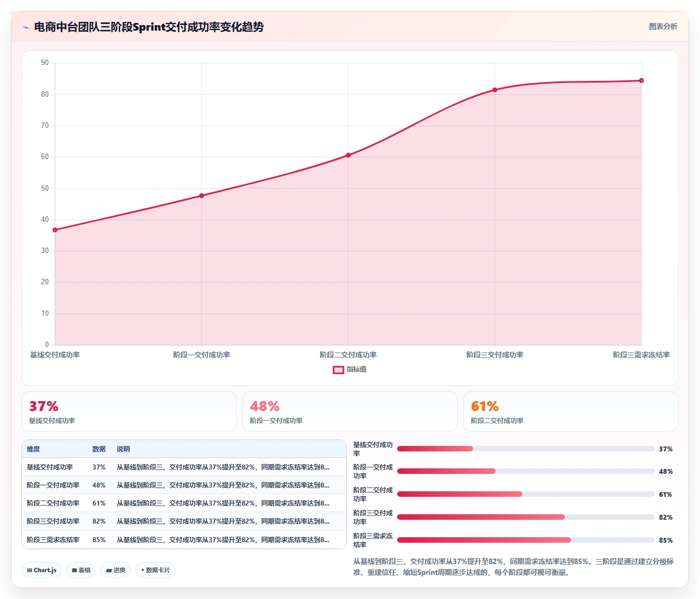
Task: Click the 阶段二交付成功率 table row cell
Action: 53,503
